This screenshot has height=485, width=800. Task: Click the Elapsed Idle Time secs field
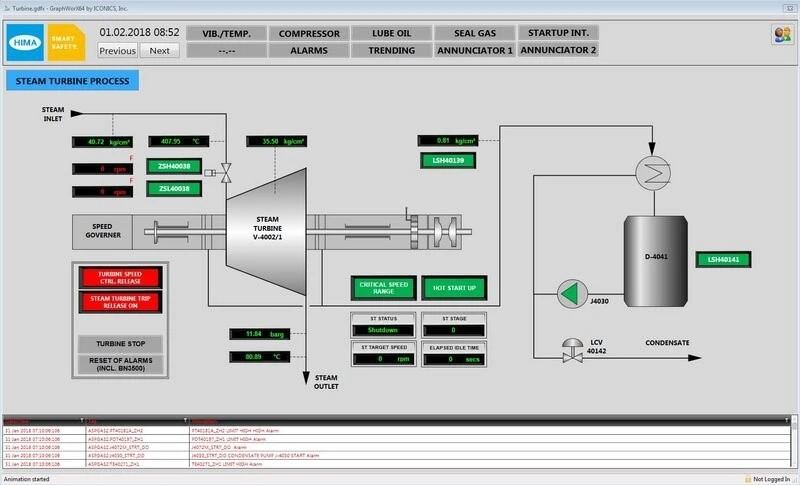[x=454, y=359]
